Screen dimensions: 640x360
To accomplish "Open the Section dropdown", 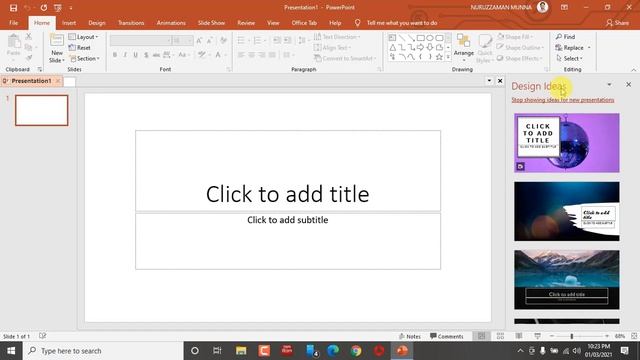I will 84,59.
